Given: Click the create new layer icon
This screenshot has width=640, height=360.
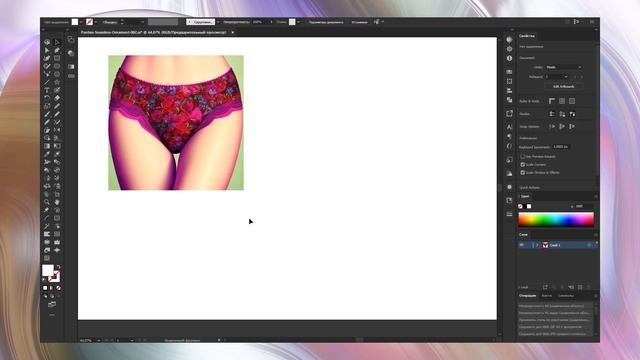Looking at the screenshot, I should (580, 287).
